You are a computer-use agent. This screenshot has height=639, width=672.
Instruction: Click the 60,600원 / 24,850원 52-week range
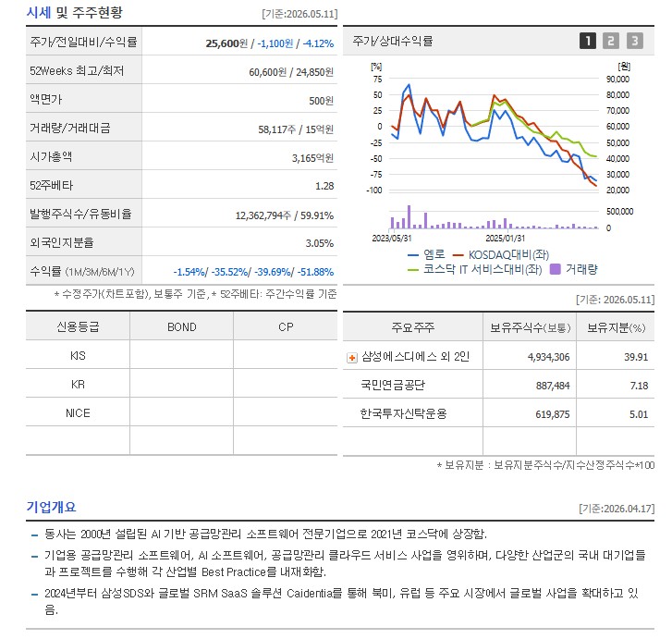pos(291,72)
